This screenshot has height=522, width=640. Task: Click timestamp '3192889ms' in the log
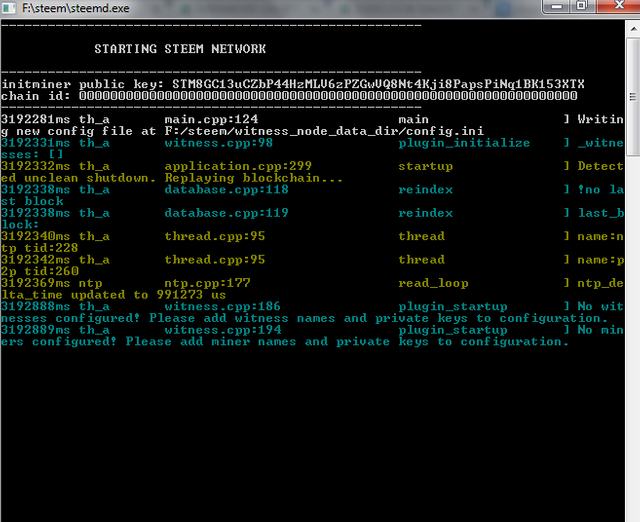pyautogui.click(x=36, y=330)
